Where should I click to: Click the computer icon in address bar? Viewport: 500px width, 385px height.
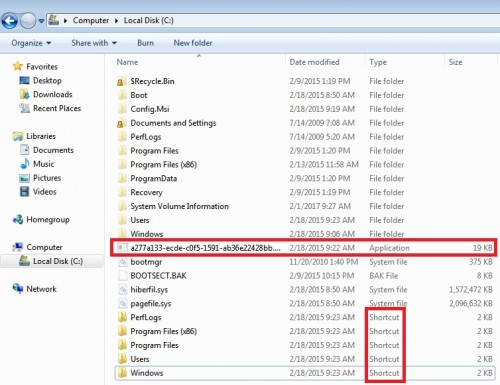pyautogui.click(x=53, y=20)
